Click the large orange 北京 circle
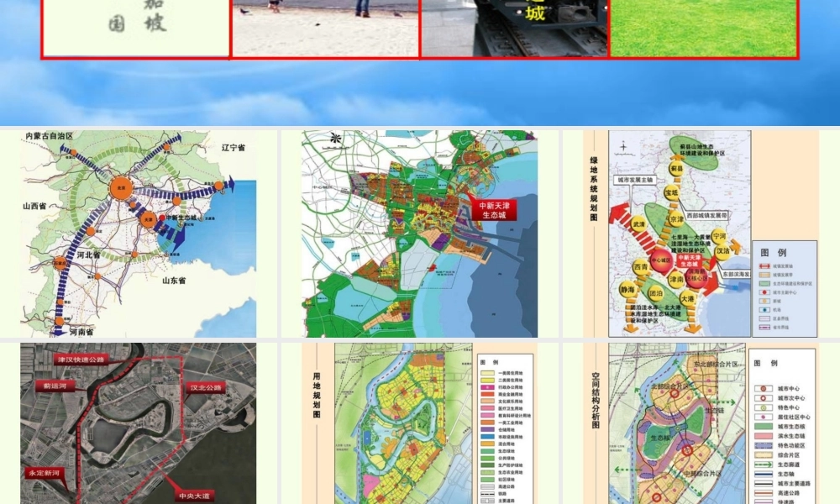 coord(122,188)
